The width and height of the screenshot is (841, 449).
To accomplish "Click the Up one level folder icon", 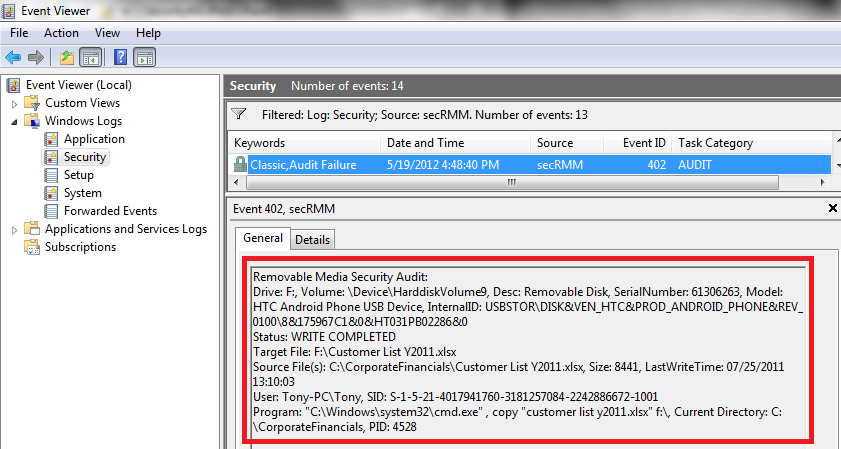I will [67, 57].
